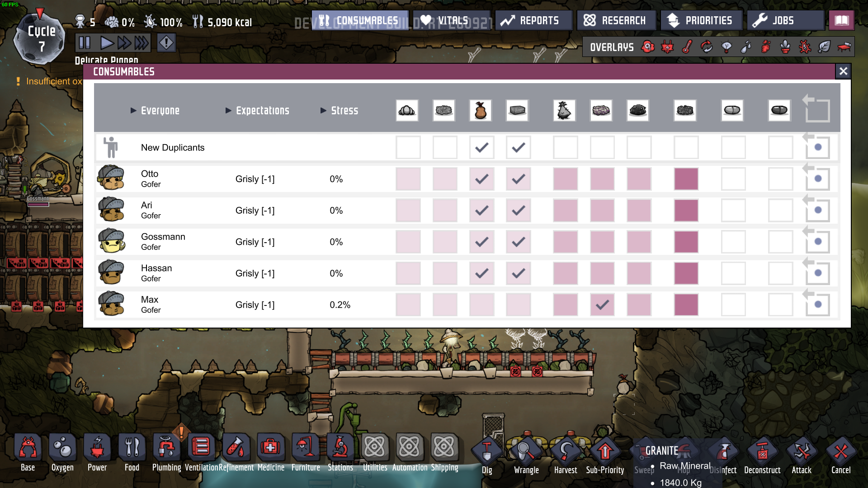This screenshot has height=488, width=868.
Task: Choose the Attack tool
Action: click(x=802, y=452)
